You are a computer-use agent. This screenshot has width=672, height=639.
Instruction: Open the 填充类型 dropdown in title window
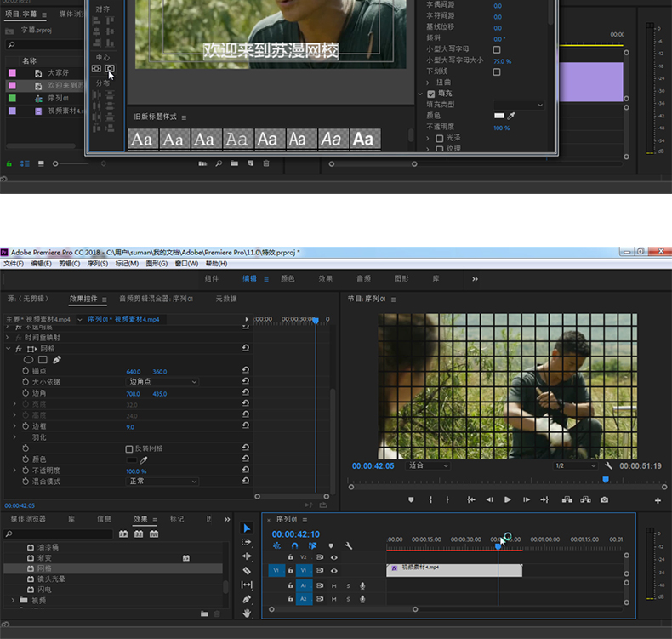[519, 105]
